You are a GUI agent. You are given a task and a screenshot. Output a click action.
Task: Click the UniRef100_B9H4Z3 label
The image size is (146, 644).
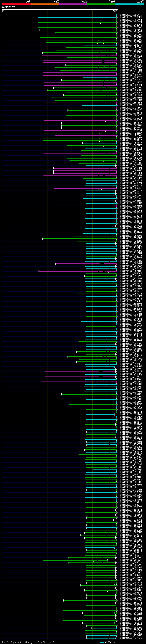click(x=131, y=32)
